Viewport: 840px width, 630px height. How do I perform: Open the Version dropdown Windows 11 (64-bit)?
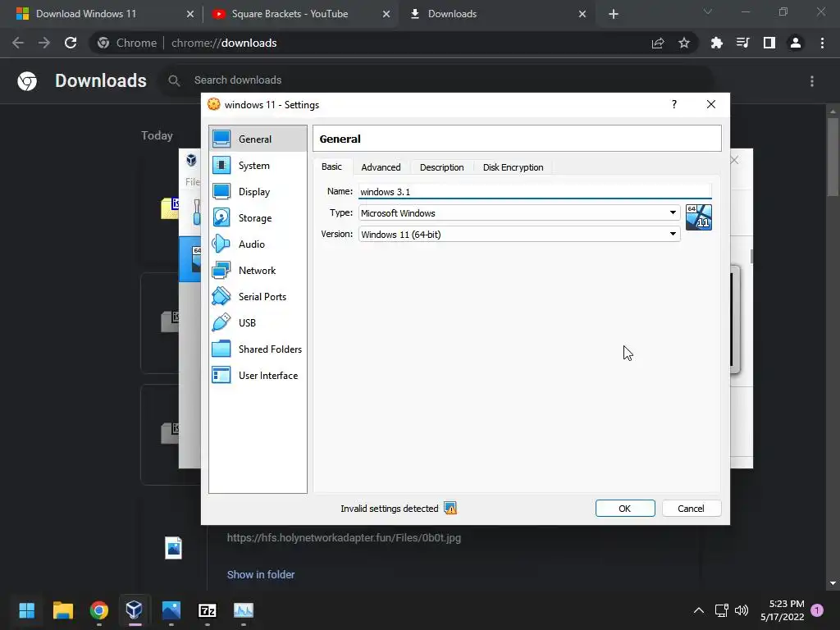point(519,234)
